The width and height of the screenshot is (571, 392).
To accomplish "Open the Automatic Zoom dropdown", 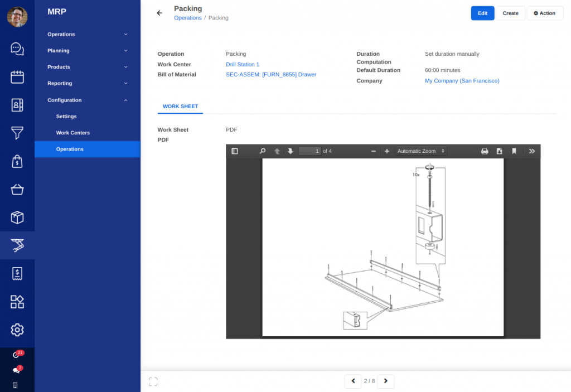I will pyautogui.click(x=420, y=151).
